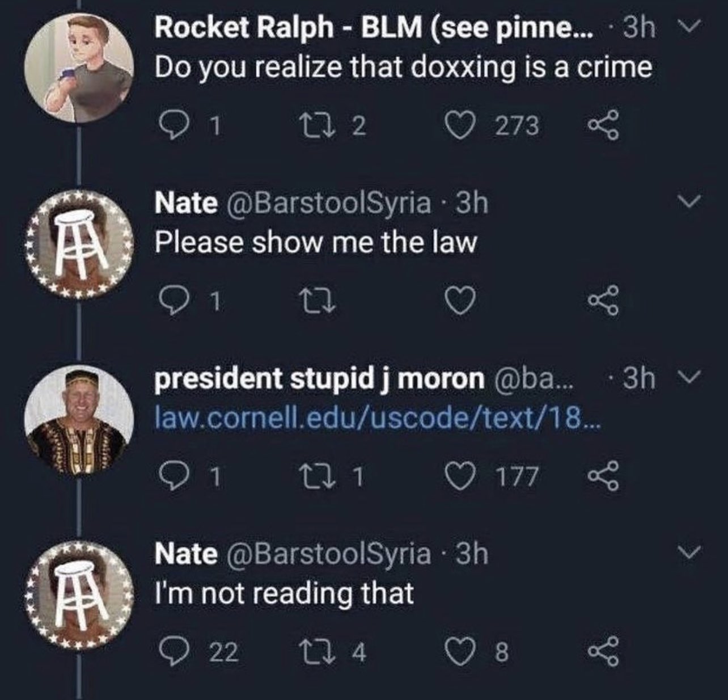Reply to Rocket Ralph's doxxing tweet
Image resolution: width=728 pixels, height=700 pixels.
click(x=170, y=126)
